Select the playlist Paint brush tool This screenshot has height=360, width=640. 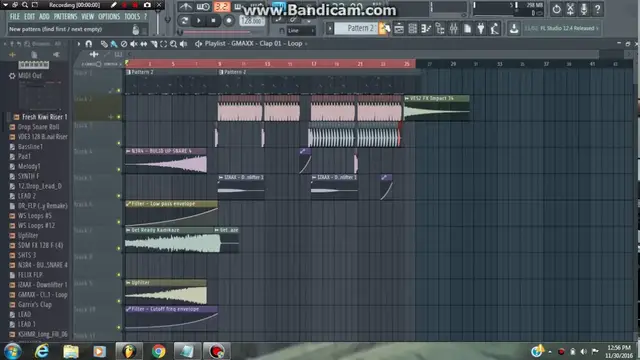click(114, 44)
